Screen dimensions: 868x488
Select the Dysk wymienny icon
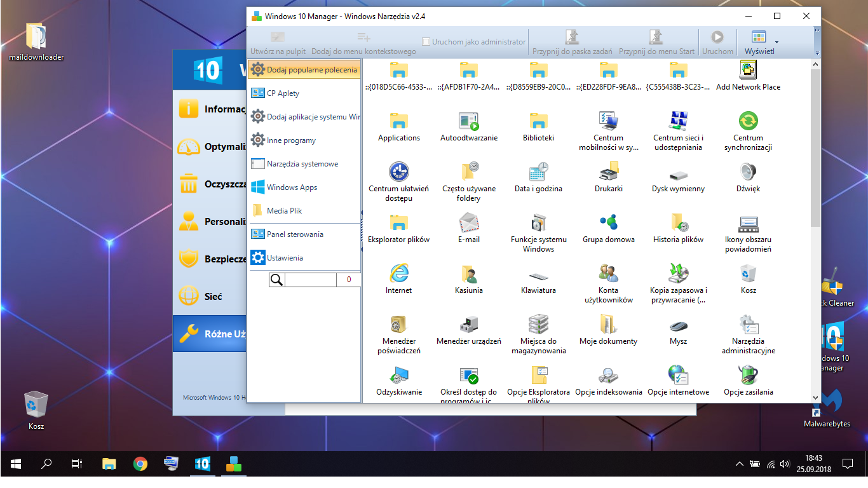point(679,174)
